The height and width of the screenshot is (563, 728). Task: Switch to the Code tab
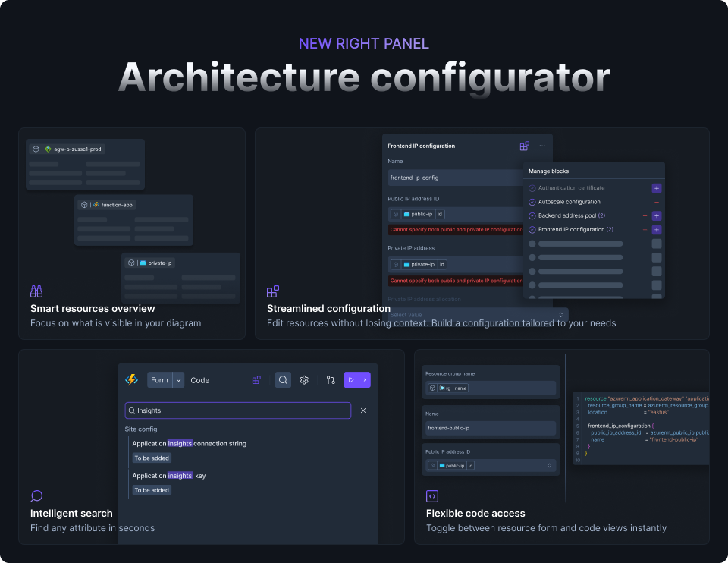click(200, 380)
